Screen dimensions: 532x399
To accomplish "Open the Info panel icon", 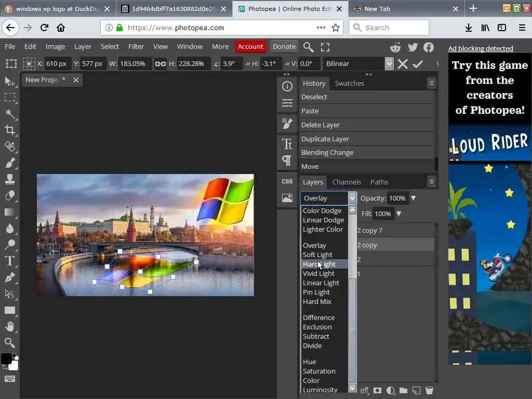I will [x=287, y=87].
